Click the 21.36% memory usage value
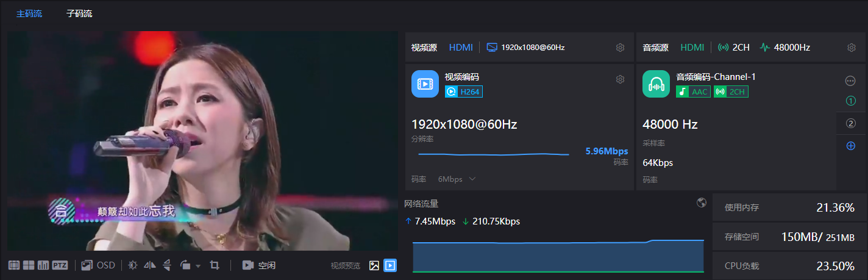The image size is (868, 280). pyautogui.click(x=835, y=207)
